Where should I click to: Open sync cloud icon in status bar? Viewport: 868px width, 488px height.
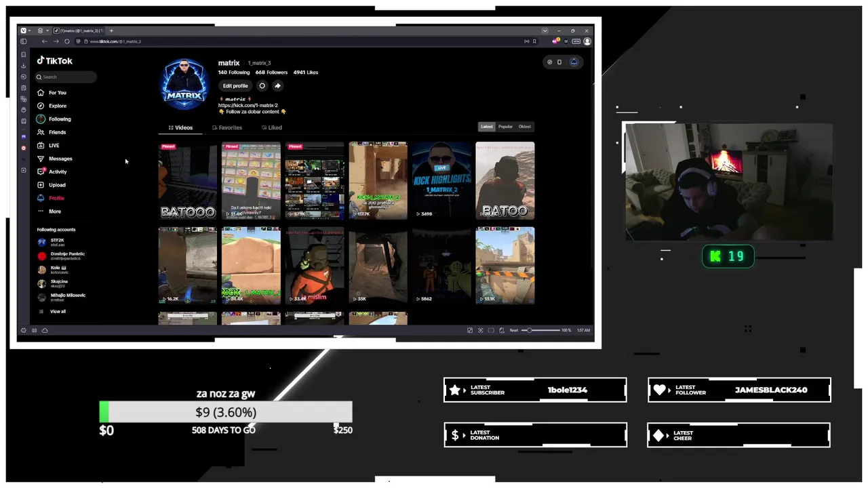[x=45, y=330]
